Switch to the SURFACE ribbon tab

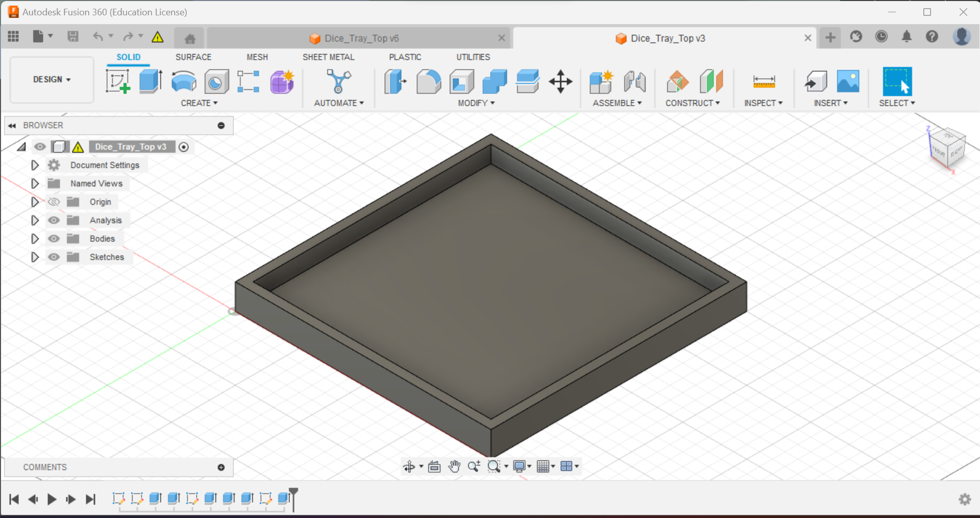(193, 57)
